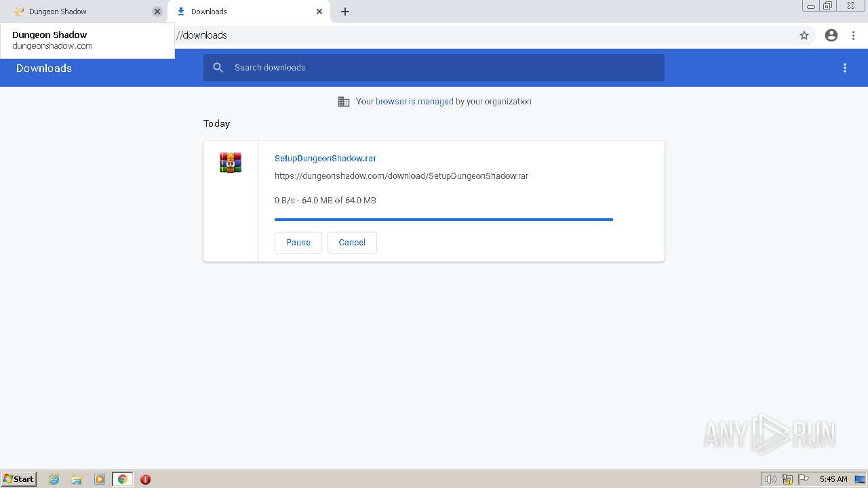The image size is (868, 488).
Task: Open SetupDungeonShadow.rar file link
Action: [x=325, y=158]
